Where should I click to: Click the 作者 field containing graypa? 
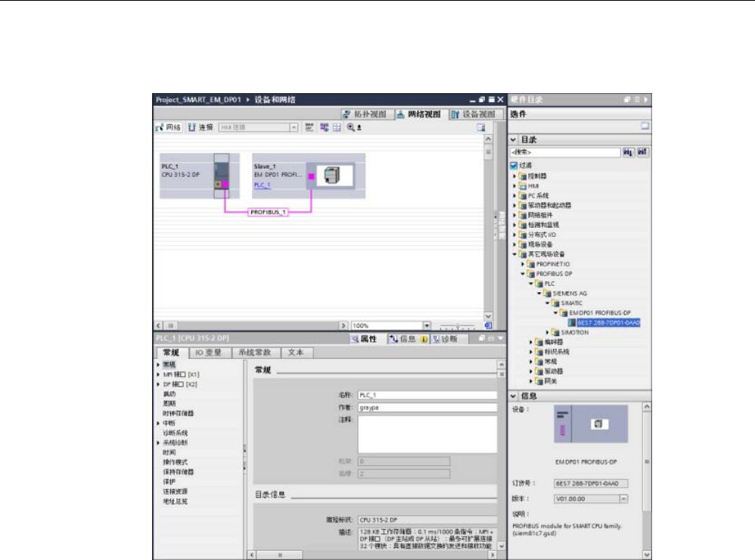(427, 407)
